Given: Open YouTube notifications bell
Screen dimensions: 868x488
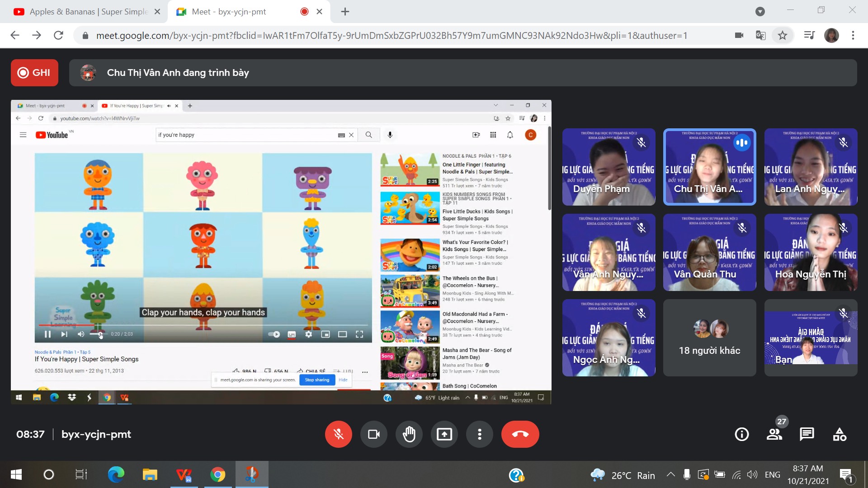Looking at the screenshot, I should pos(510,135).
